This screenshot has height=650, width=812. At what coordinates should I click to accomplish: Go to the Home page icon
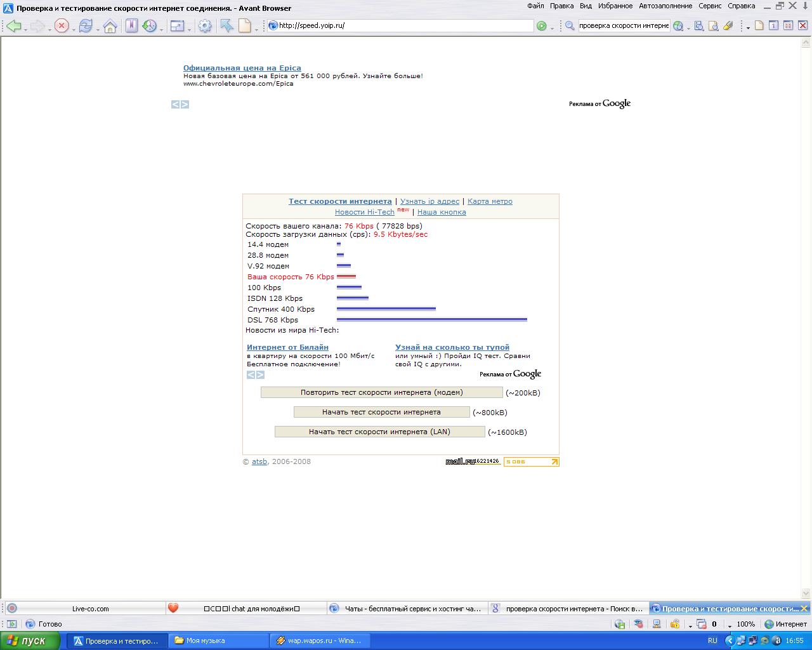pyautogui.click(x=110, y=26)
